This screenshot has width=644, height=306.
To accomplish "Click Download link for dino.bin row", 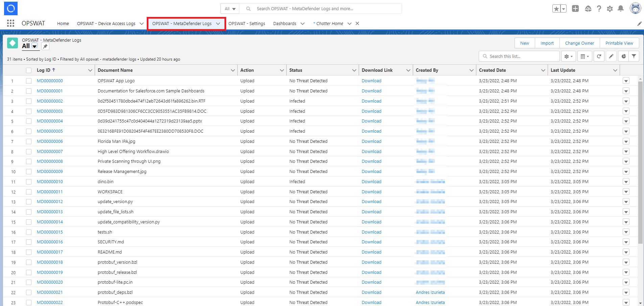I will click(x=372, y=182).
